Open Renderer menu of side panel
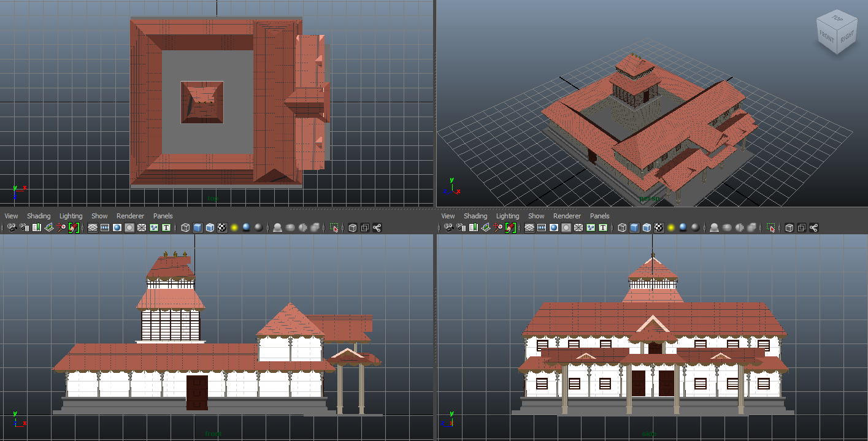This screenshot has height=441, width=868. coord(567,216)
